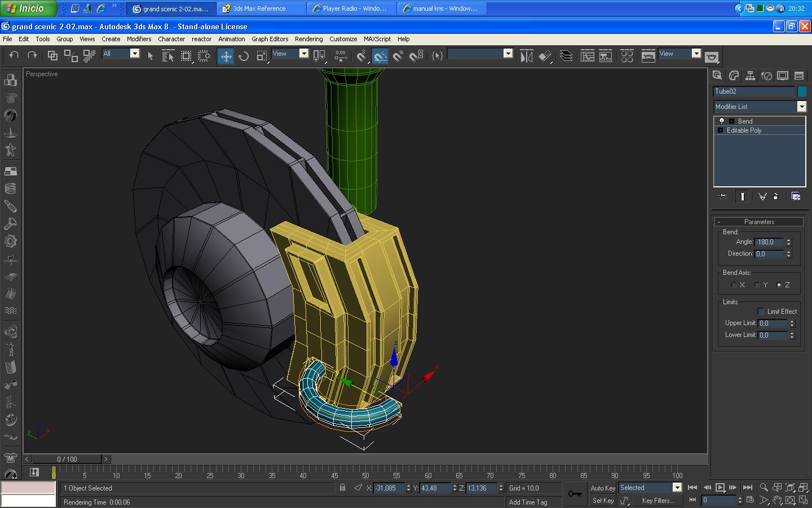Viewport: 812px width, 508px height.
Task: Select the X bend axis radio button
Action: pos(734,285)
